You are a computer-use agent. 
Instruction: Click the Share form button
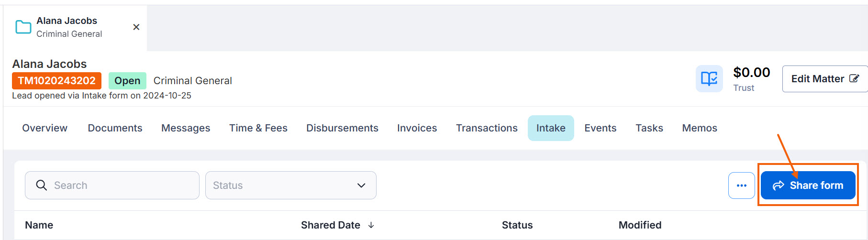tap(808, 185)
